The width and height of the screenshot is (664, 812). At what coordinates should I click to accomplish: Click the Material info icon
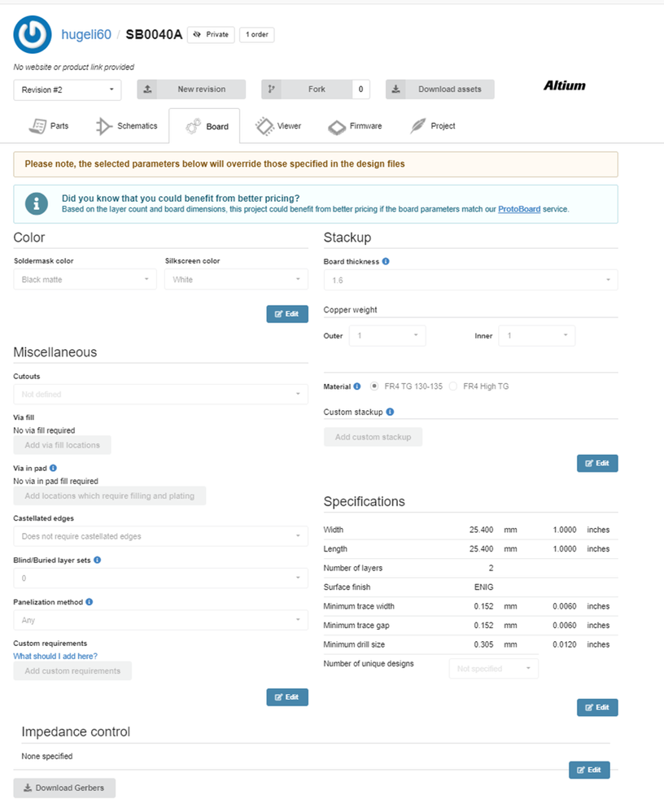[357, 386]
